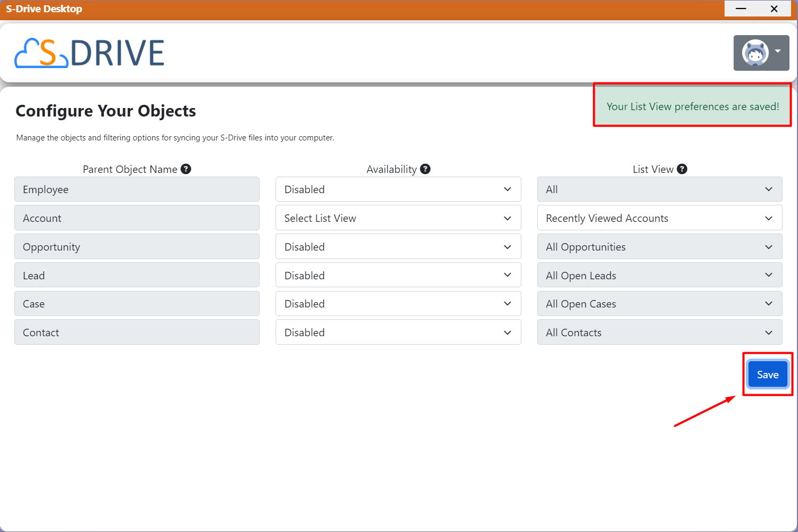Open Contact availability dropdown
798x532 pixels.
pyautogui.click(x=398, y=332)
